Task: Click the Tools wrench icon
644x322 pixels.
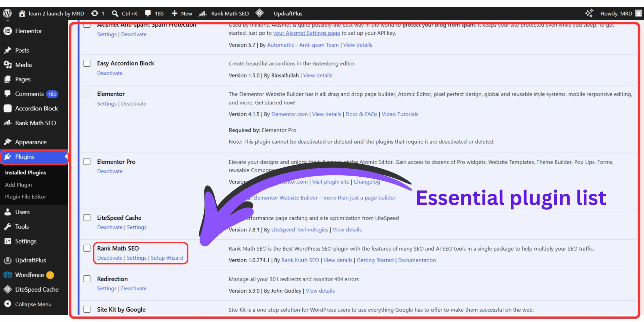Action: tap(8, 227)
